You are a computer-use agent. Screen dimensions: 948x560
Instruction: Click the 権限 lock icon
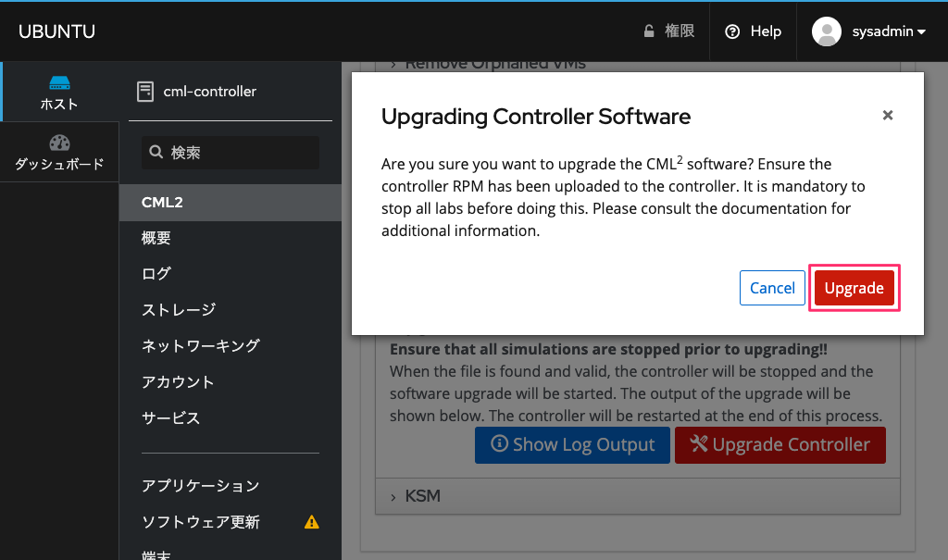tap(649, 31)
